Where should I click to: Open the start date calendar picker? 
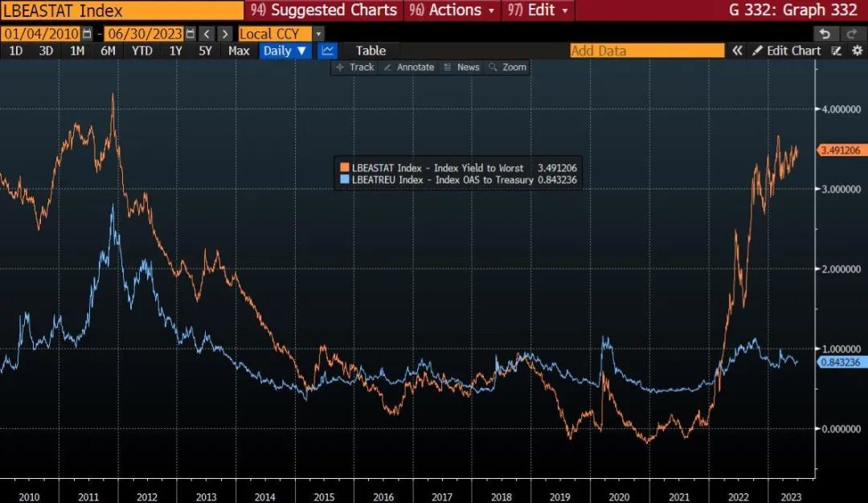pyautogui.click(x=87, y=34)
